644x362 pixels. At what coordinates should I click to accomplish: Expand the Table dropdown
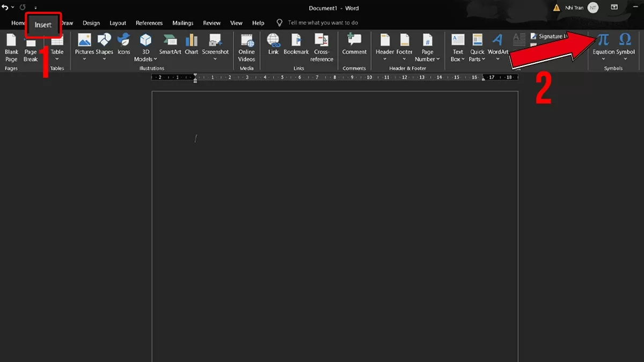point(57,59)
